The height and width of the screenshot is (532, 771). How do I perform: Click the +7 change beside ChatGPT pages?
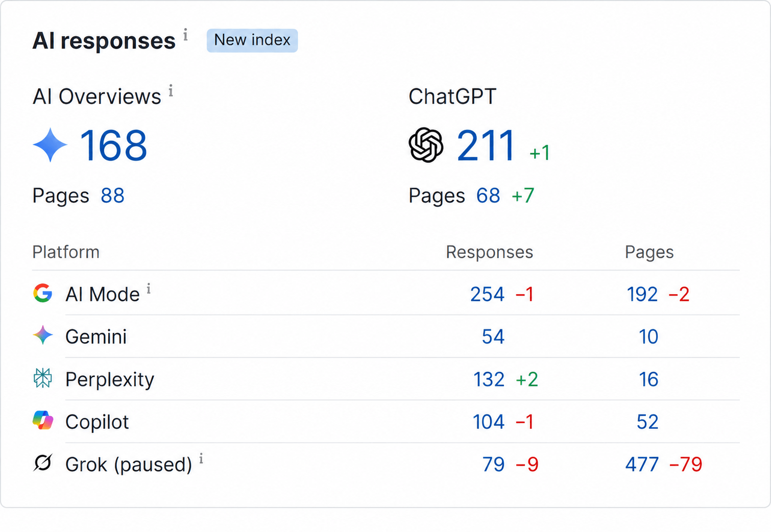(523, 196)
